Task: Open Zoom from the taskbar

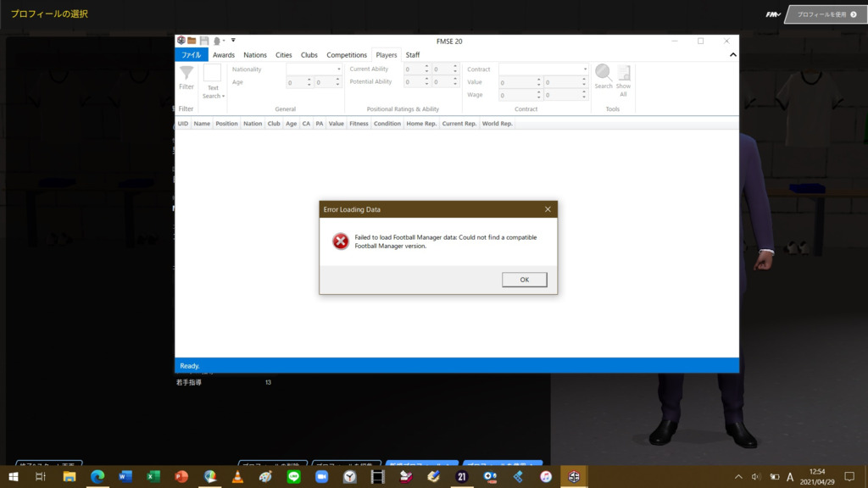Action: 321,476
